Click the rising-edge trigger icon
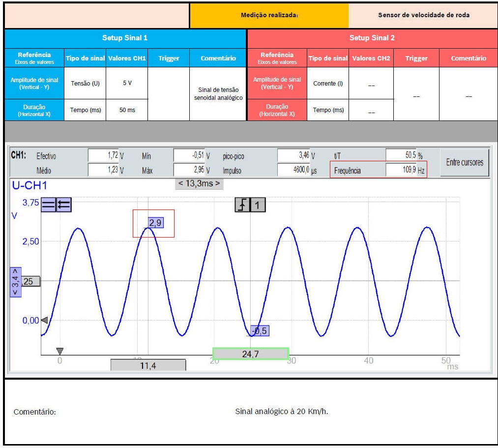This screenshot has width=498, height=448. (242, 205)
